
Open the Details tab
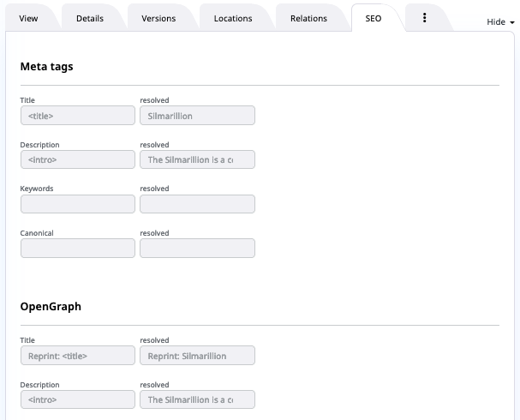(89, 19)
